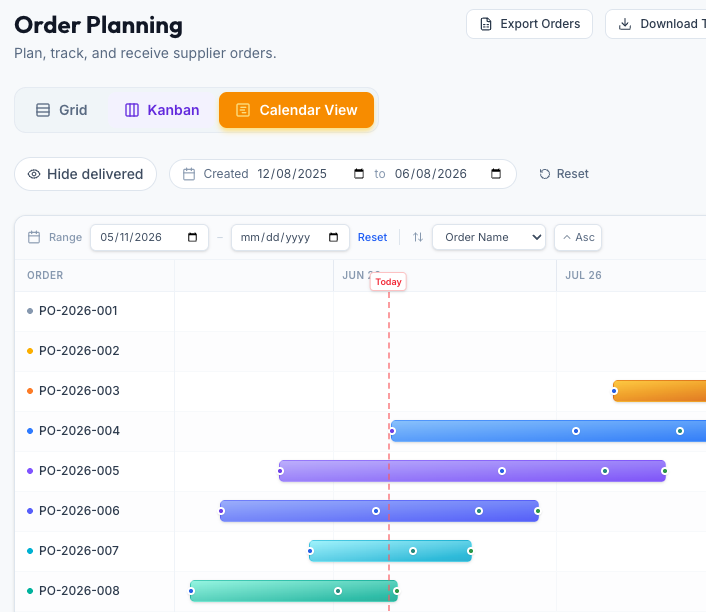706x612 pixels.
Task: Click the start milestone dot of PO-2026-004
Action: 392,431
